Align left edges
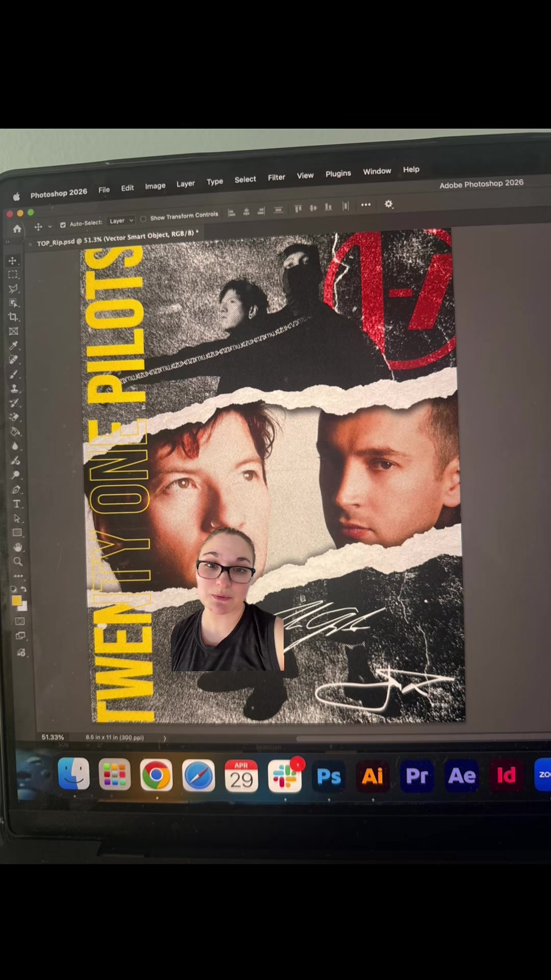The height and width of the screenshot is (980, 551). (x=232, y=213)
